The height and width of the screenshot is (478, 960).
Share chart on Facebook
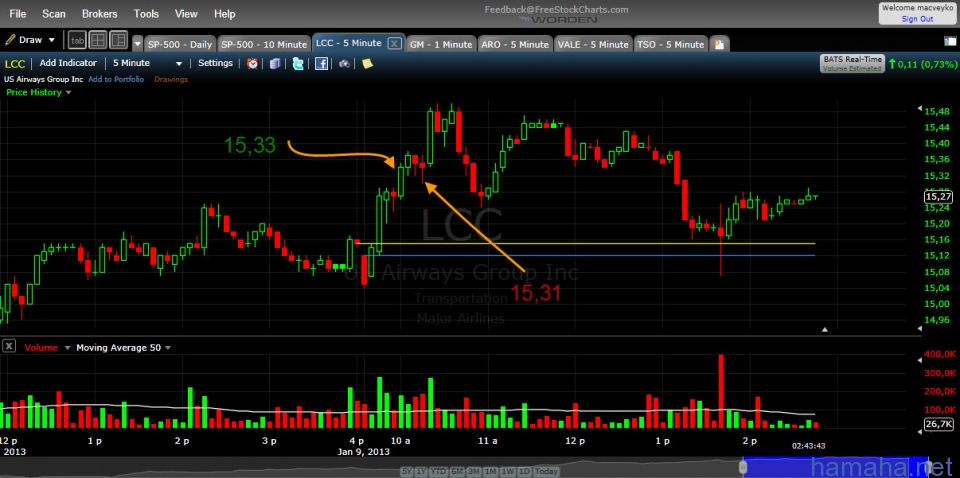(x=321, y=63)
